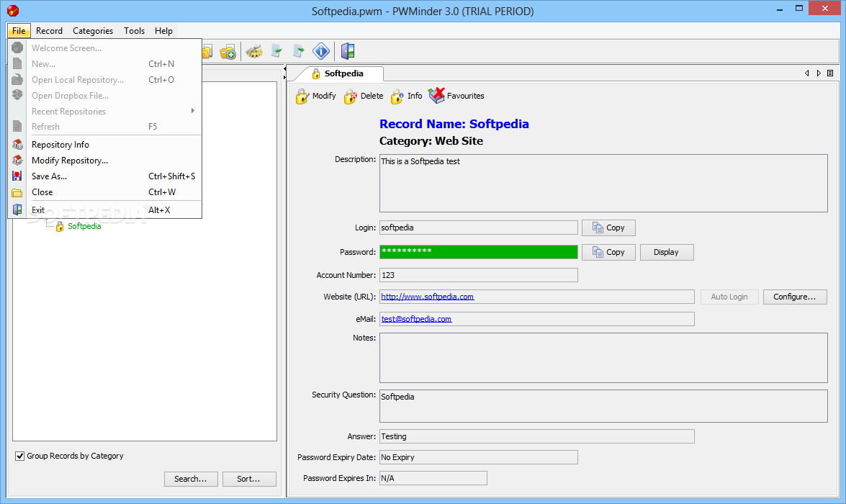Click the Search... button
The height and width of the screenshot is (504, 846).
click(191, 480)
